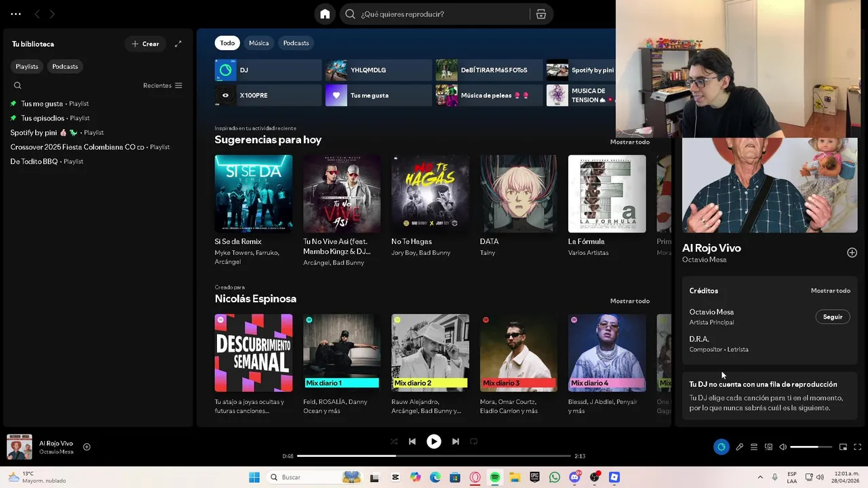Add Al Rojo Vivo to library in side panel
This screenshot has width=868, height=488.
[852, 253]
